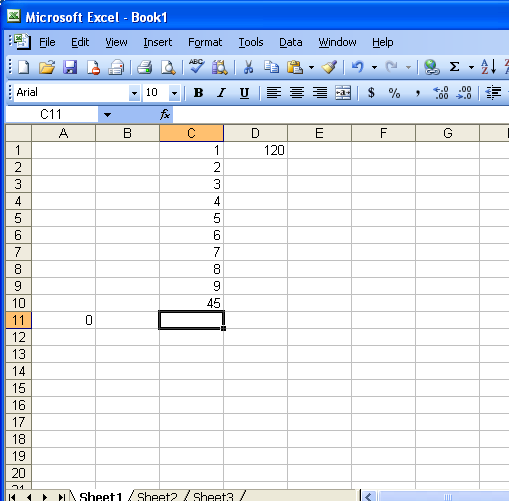Open the Redo history dropdown arrow
The width and height of the screenshot is (509, 501).
coord(408,68)
